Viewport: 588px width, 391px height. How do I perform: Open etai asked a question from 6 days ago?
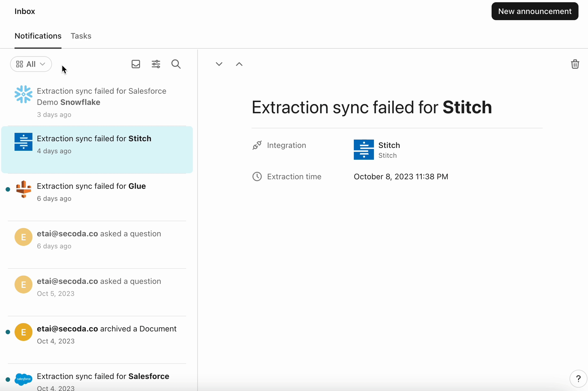tap(97, 245)
